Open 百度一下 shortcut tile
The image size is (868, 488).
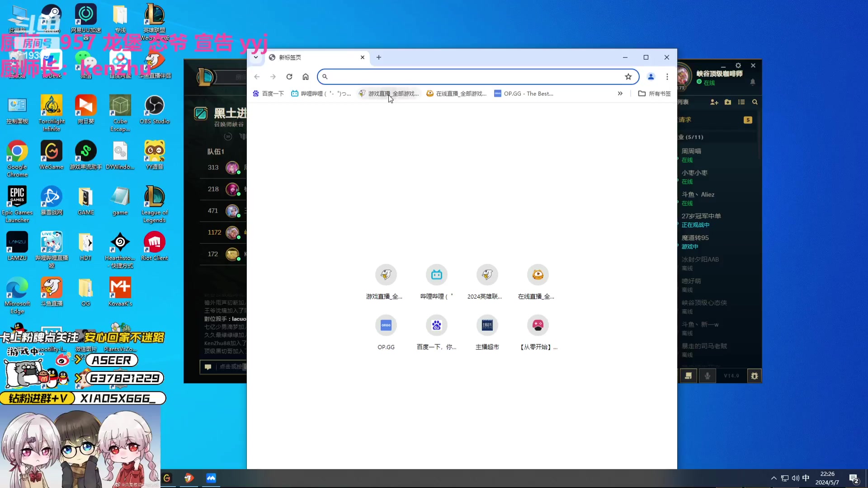pyautogui.click(x=436, y=333)
